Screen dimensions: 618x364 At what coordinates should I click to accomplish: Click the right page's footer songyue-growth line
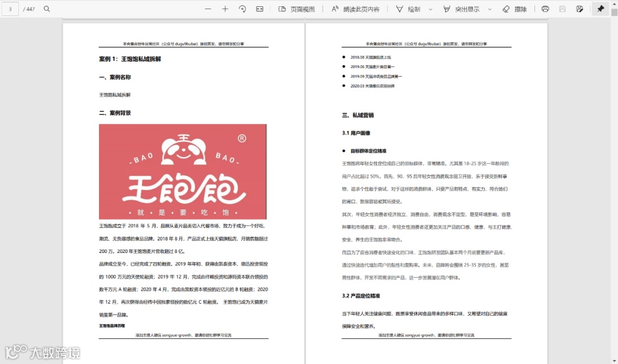(x=426, y=335)
